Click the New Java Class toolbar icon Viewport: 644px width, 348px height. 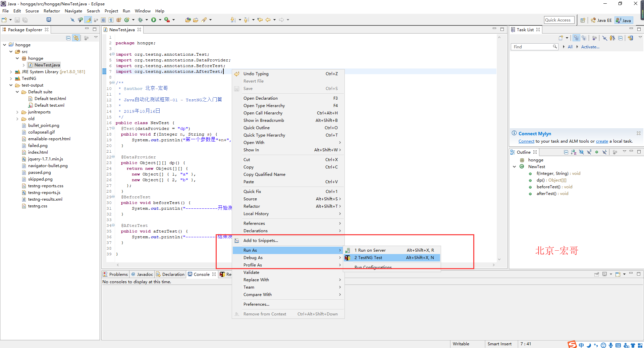[127, 20]
